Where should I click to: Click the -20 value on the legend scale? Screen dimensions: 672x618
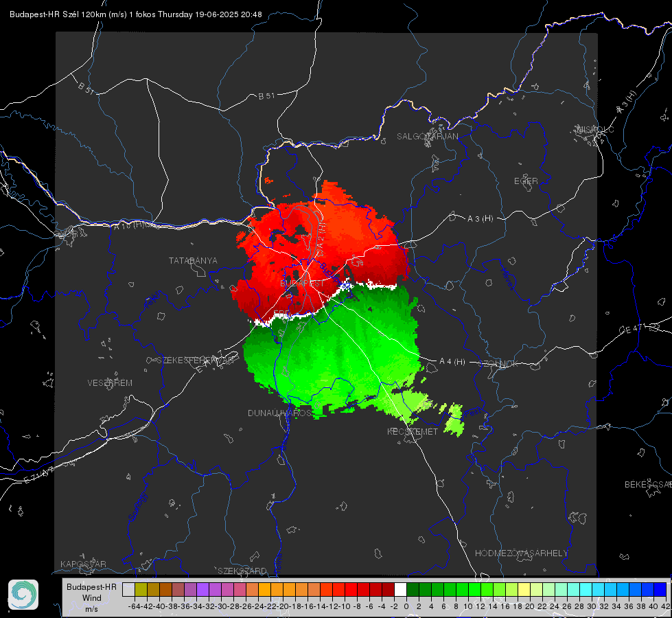coord(283,606)
